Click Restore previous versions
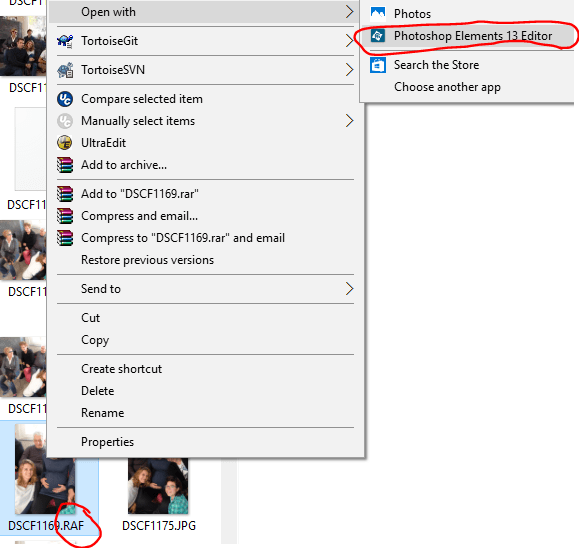 pos(205,260)
